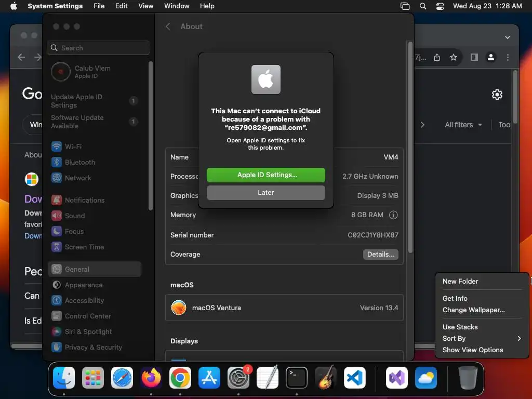This screenshot has height=399, width=532.
Task: Open Google settings gear in Chrome
Action: [x=497, y=95]
